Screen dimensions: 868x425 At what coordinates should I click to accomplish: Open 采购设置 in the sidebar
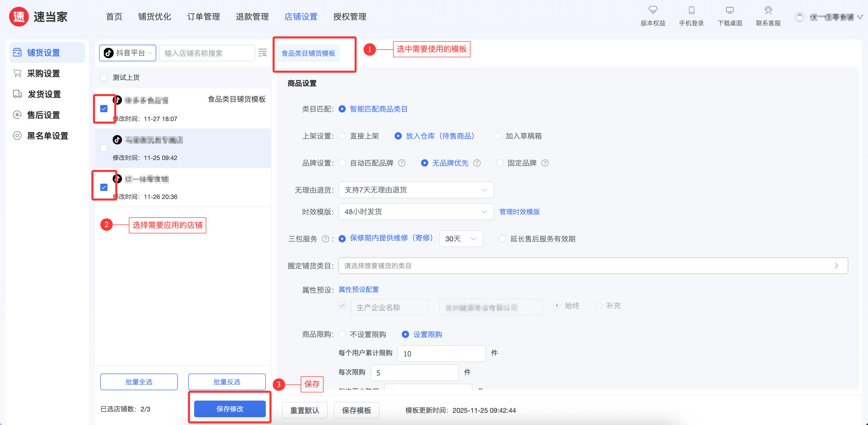(x=43, y=74)
